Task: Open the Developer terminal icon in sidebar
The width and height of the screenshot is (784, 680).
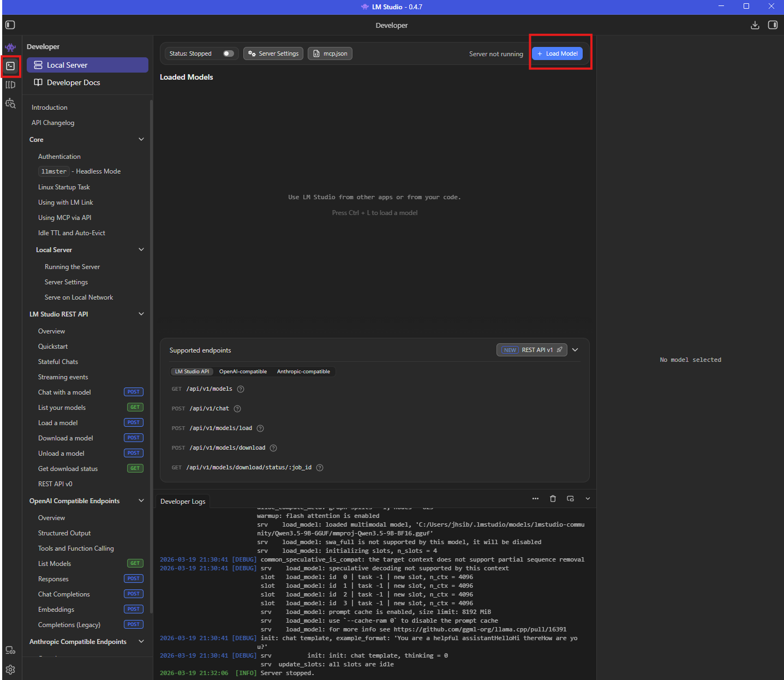Action: pos(10,66)
